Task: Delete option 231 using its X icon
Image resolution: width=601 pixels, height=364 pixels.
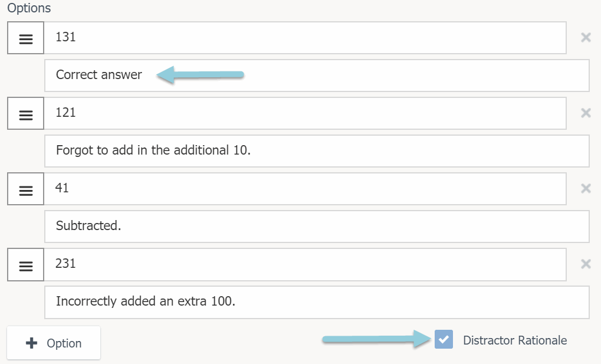Action: point(586,264)
